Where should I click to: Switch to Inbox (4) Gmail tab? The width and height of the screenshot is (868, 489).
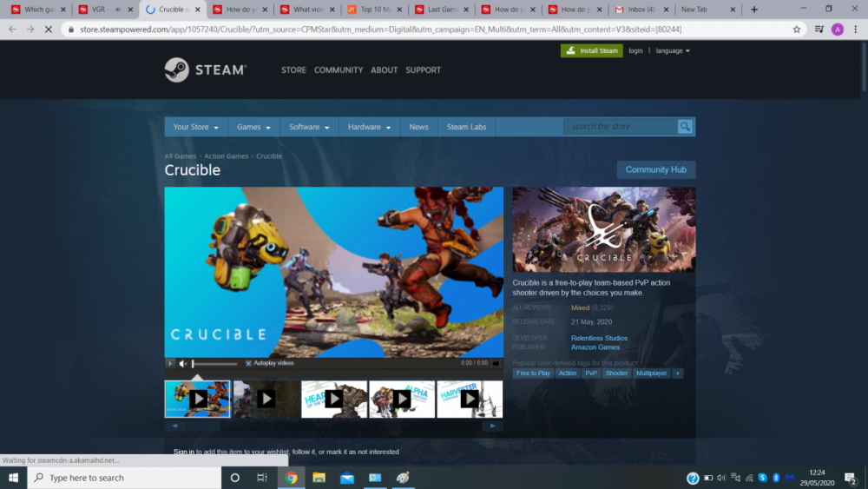click(641, 10)
